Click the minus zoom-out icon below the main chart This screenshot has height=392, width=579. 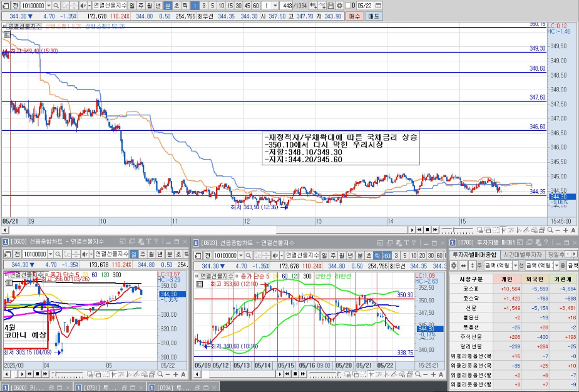[x=558, y=230]
